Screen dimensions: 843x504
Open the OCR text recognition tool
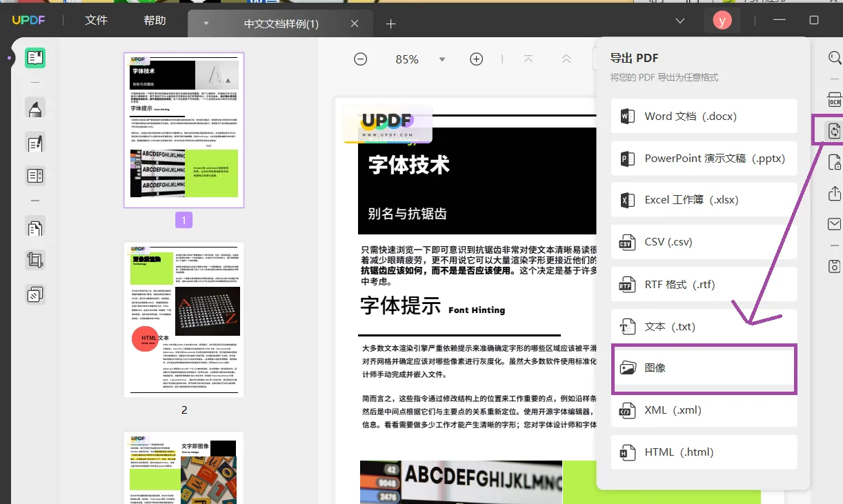click(x=835, y=99)
